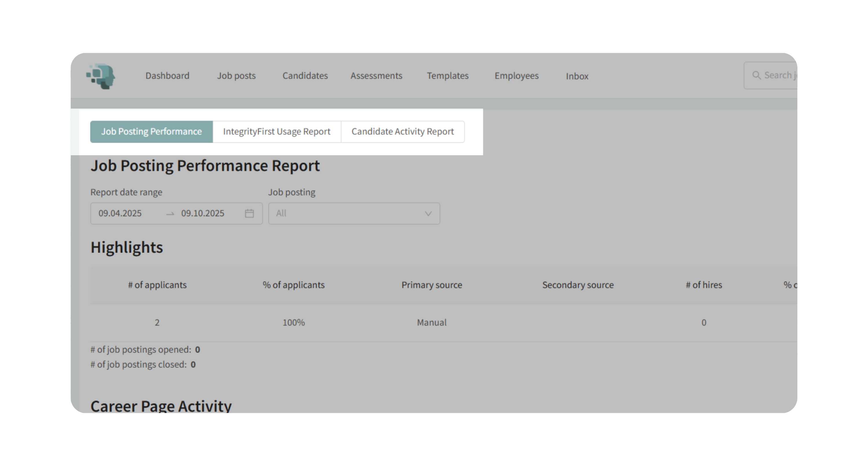This screenshot has width=868, height=466.
Task: Navigate to Candidates page
Action: coord(305,76)
